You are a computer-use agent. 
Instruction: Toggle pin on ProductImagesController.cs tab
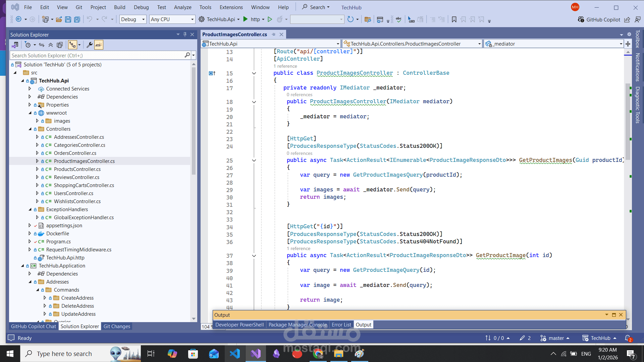[x=274, y=35]
